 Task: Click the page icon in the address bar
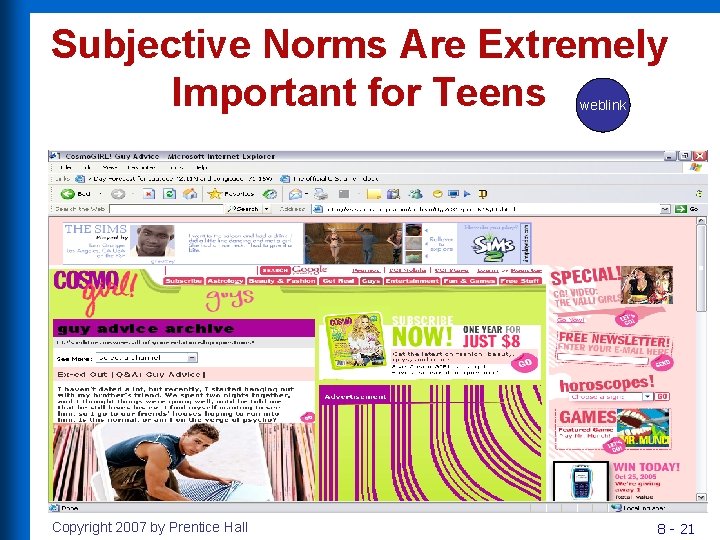click(317, 209)
